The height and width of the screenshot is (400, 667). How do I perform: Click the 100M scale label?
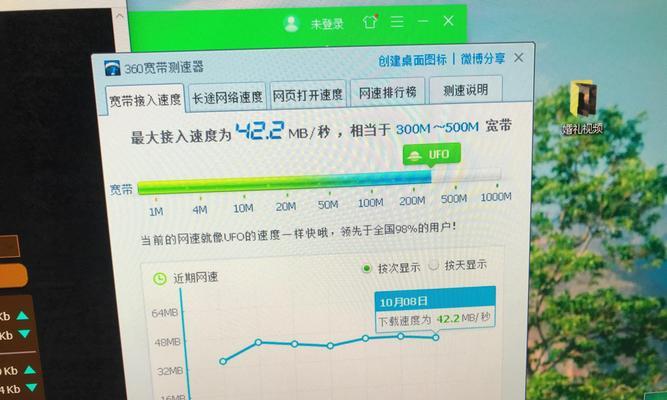(x=371, y=203)
